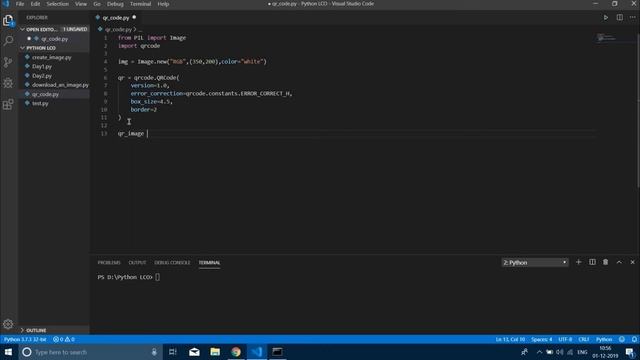Select the qr_code.py editor tab
This screenshot has width=640, height=360.
click(116, 18)
